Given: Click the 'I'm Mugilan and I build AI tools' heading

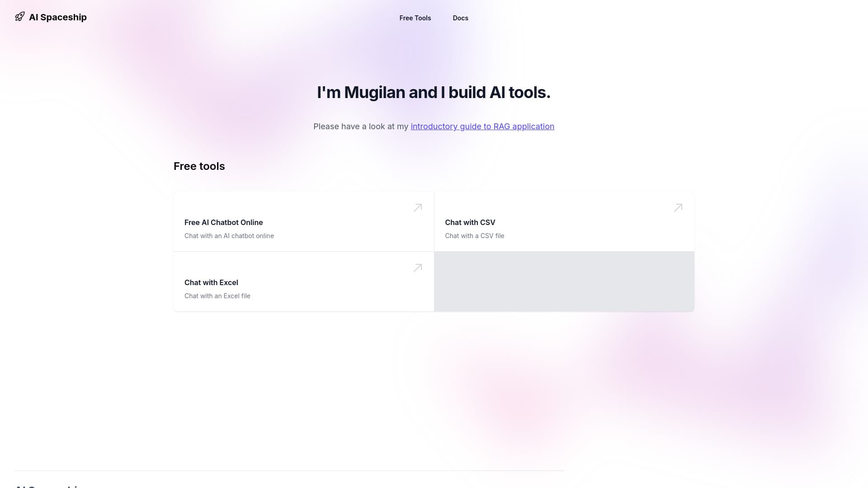Looking at the screenshot, I should pos(433,93).
